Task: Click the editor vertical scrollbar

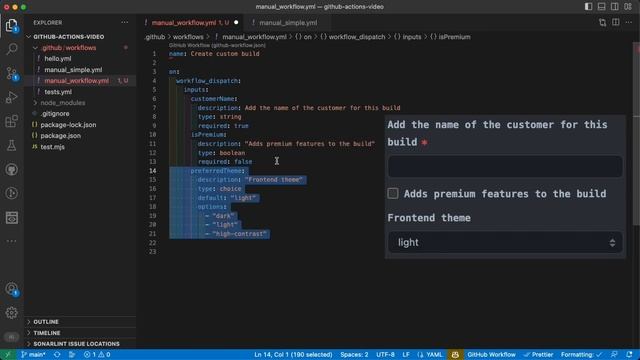Action: pos(636,135)
